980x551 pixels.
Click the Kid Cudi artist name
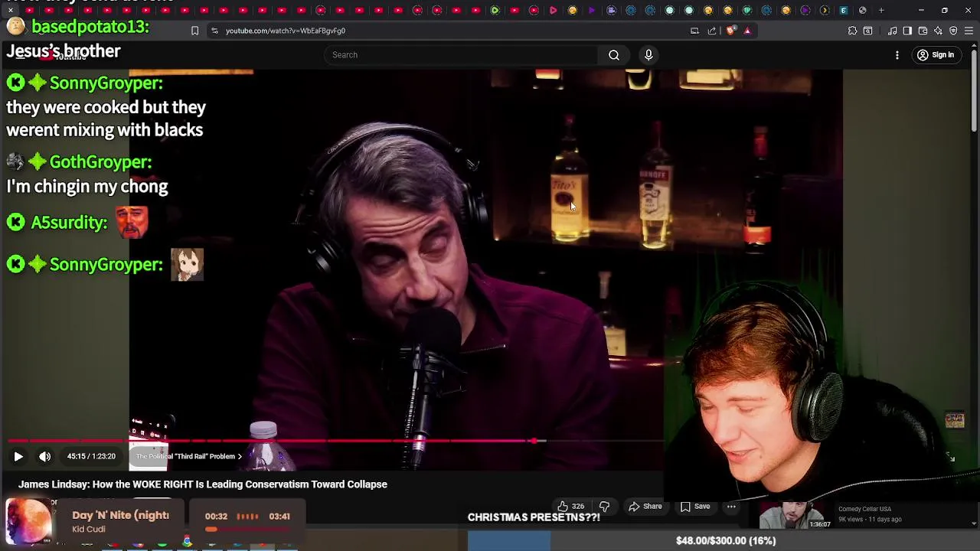pyautogui.click(x=89, y=529)
